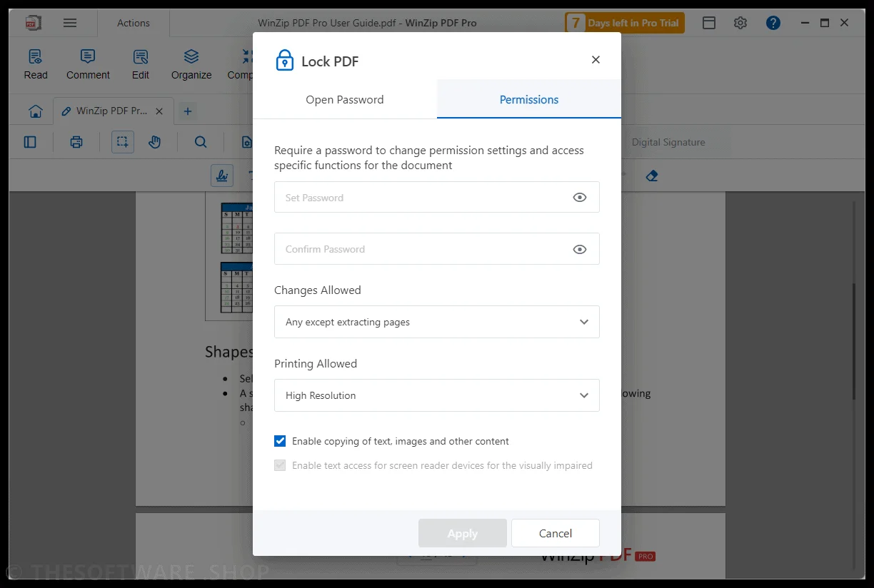The height and width of the screenshot is (588, 874).
Task: Uncheck Enable copying of text, images
Action: click(280, 441)
